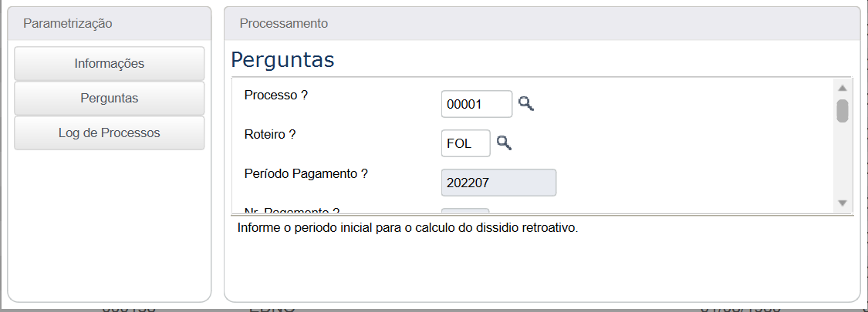Open Log de Processos
This screenshot has width=868, height=312.
coord(109,133)
